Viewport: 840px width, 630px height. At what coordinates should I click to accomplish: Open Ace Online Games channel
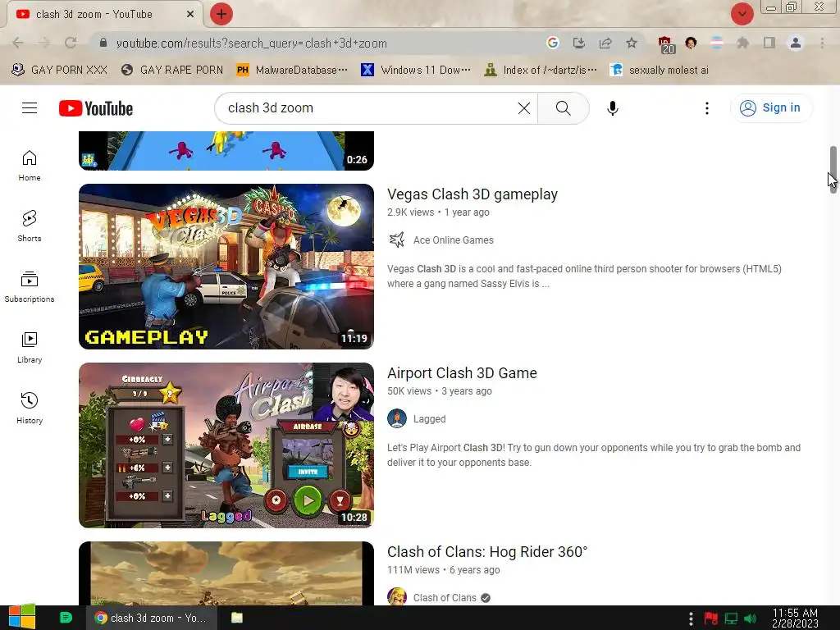[x=453, y=240]
